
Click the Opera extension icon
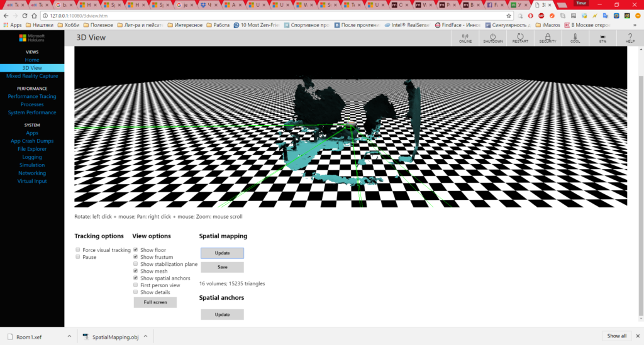(x=530, y=16)
